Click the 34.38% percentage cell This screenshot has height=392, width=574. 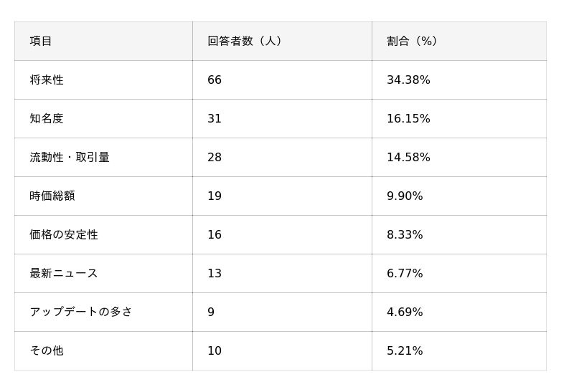(408, 80)
